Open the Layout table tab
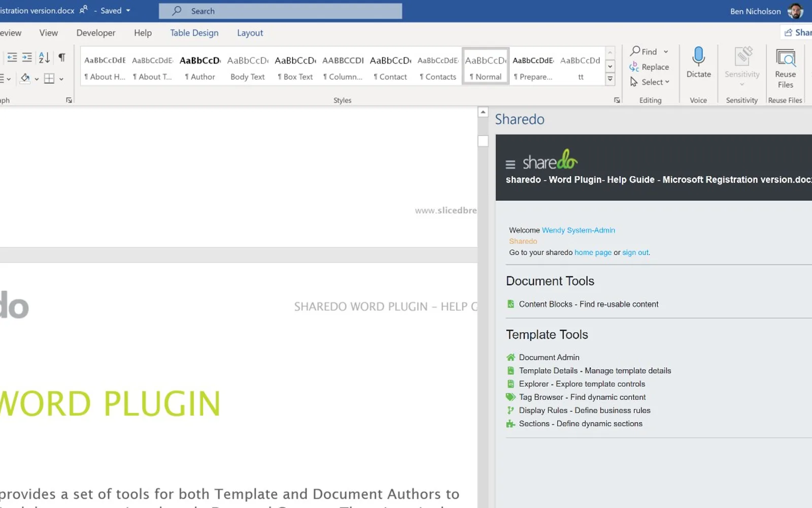Image resolution: width=812 pixels, height=508 pixels. pos(250,33)
